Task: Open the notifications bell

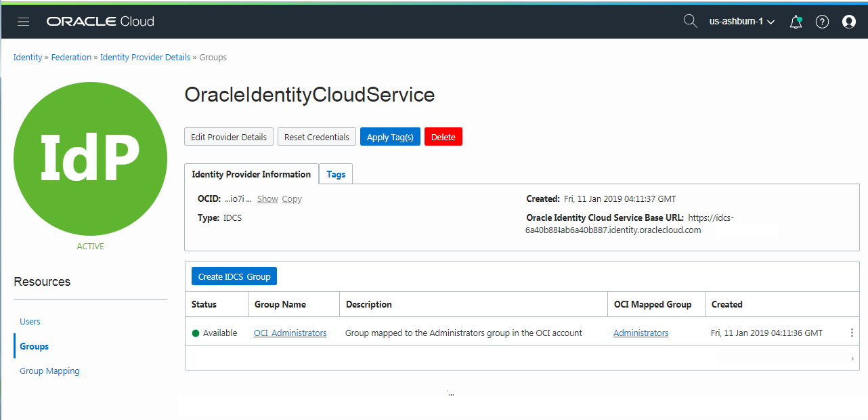Action: 795,21
